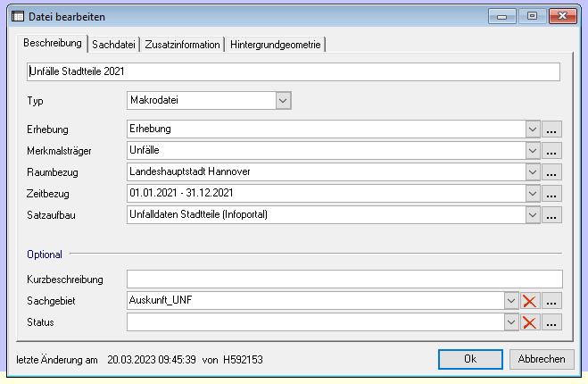Click the ellipsis button beside Merkmalsträger
Screen dimensions: 588x384
552,151
